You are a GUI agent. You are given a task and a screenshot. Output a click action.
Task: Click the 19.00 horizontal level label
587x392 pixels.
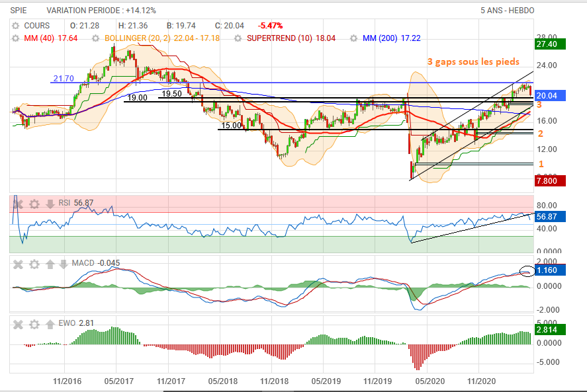point(138,98)
